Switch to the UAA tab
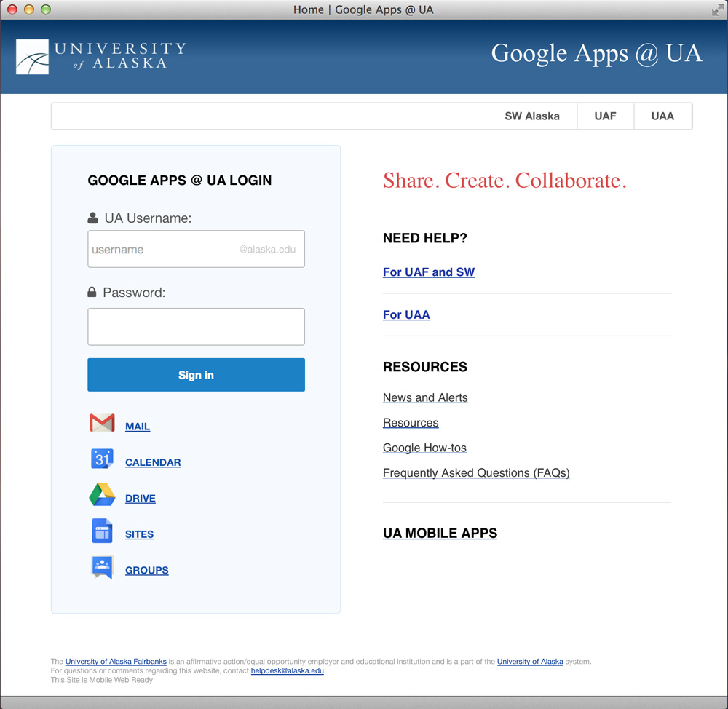This screenshot has height=709, width=728. point(662,116)
